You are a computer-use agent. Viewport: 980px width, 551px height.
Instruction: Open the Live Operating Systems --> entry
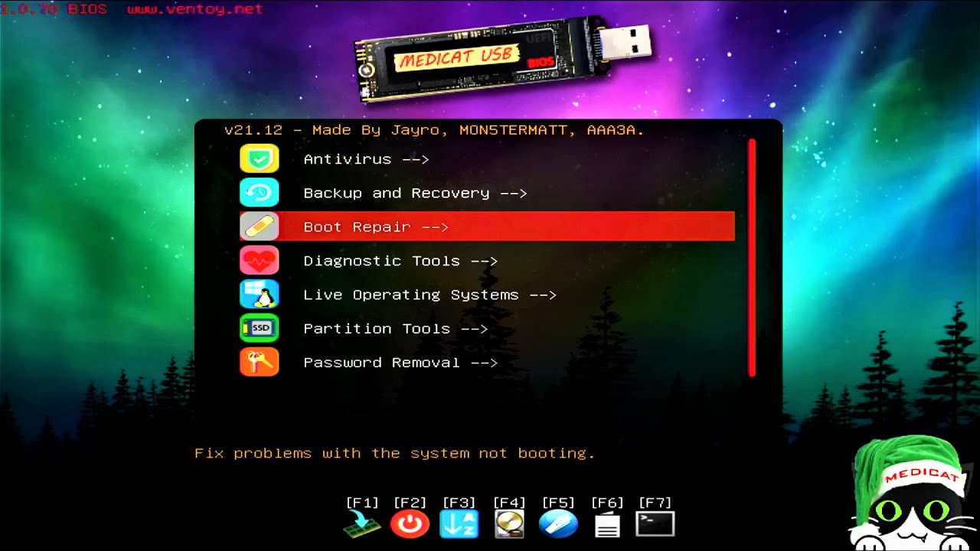coord(487,294)
